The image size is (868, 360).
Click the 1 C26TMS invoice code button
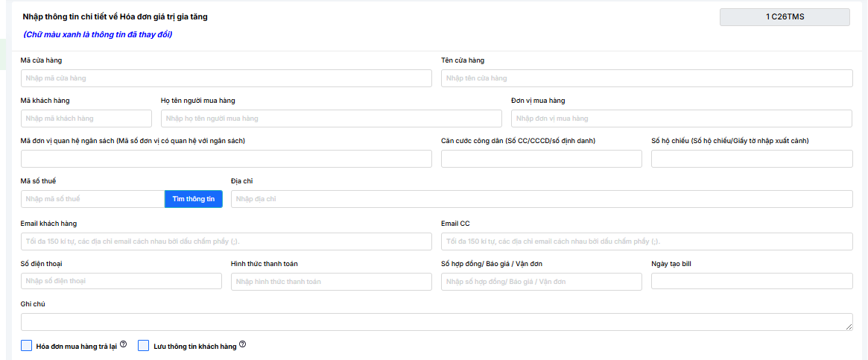click(x=784, y=17)
